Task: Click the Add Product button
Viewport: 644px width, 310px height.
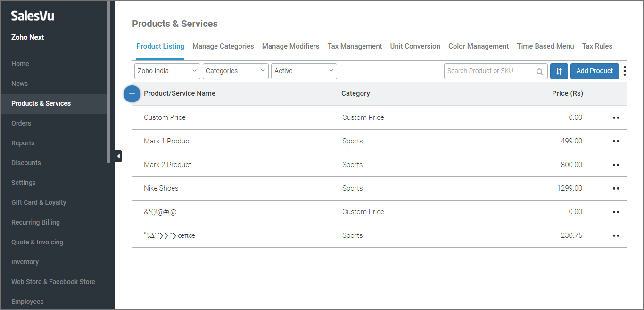Action: 594,71
